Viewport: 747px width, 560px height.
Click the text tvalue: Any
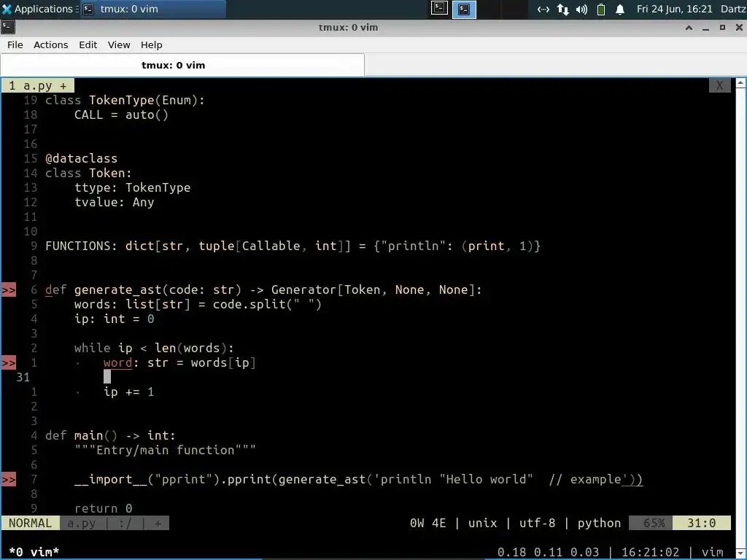[115, 203]
